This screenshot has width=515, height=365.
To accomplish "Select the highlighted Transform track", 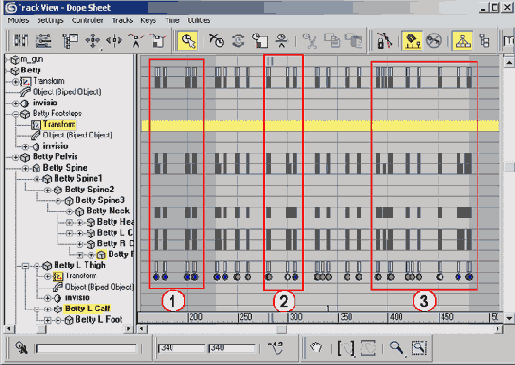I will 59,124.
